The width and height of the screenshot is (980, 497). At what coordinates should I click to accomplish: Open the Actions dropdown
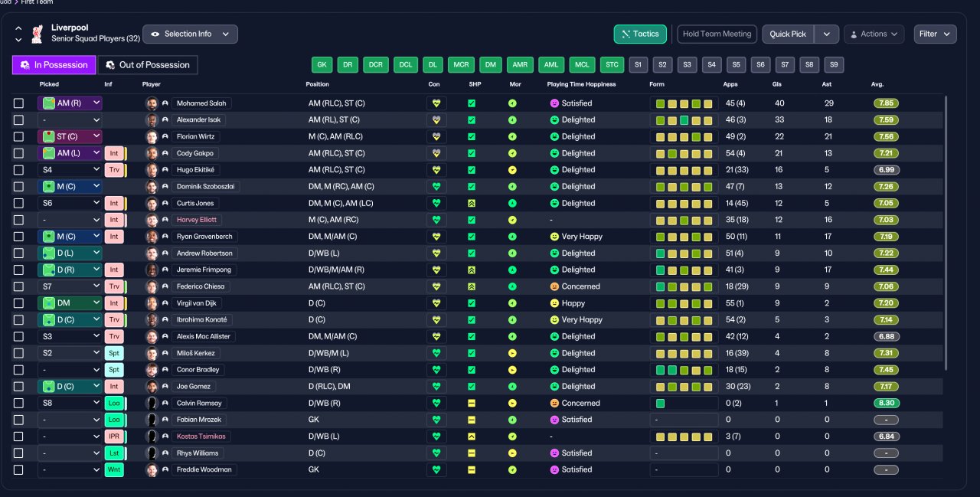[x=874, y=34]
